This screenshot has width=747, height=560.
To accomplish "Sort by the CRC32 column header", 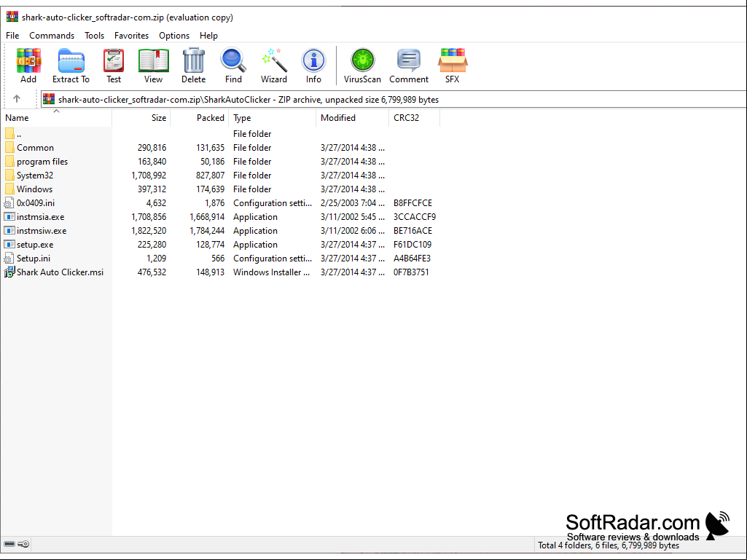I will [x=414, y=118].
